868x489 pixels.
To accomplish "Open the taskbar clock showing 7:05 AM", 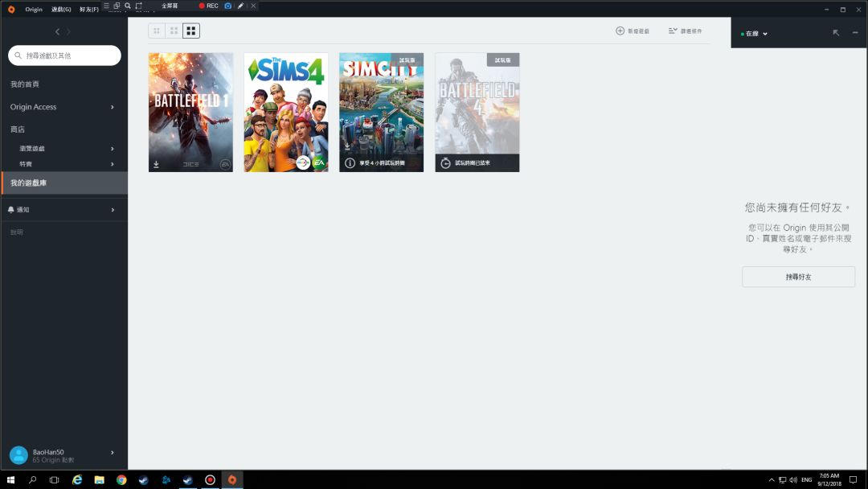I will click(829, 479).
